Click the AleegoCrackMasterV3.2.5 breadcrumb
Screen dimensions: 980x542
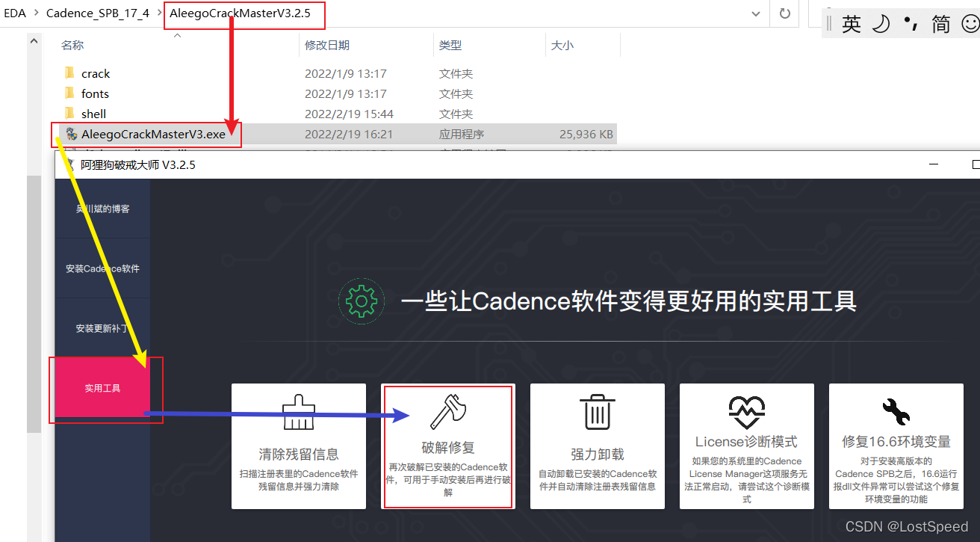[x=240, y=13]
